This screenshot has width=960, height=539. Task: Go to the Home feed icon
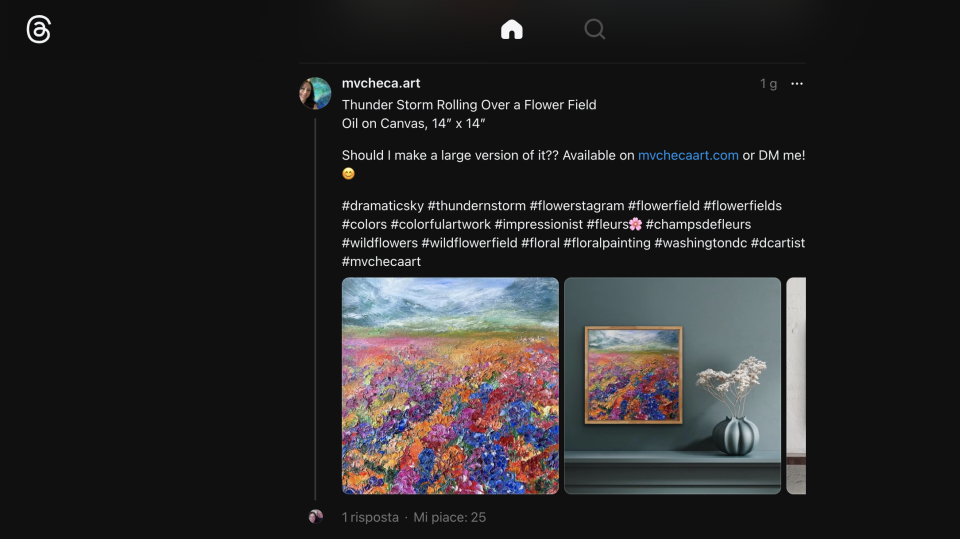tap(512, 29)
